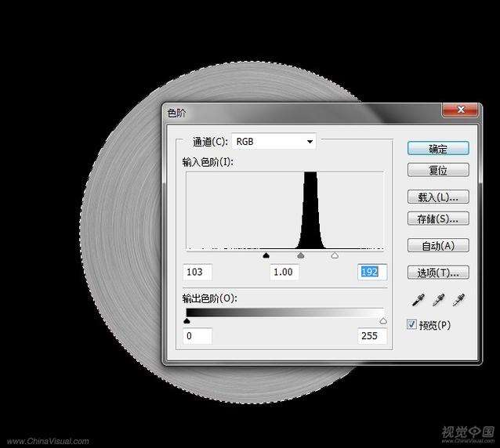Close the 色阶 dialog window
Image resolution: width=500 pixels, height=448 pixels.
tap(460, 110)
